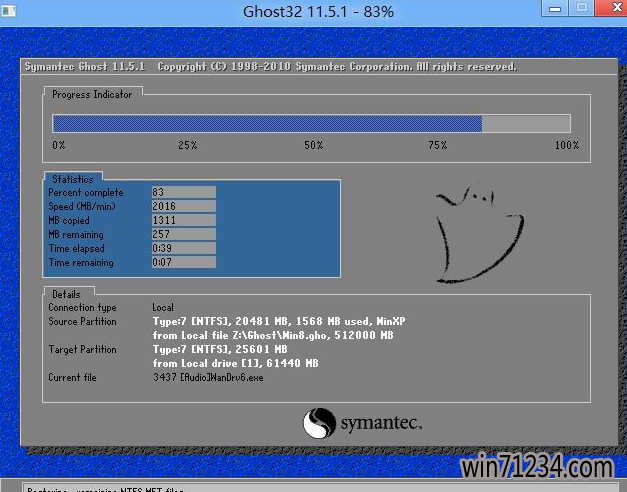Click the 'Time elapsed' label

tap(77, 248)
